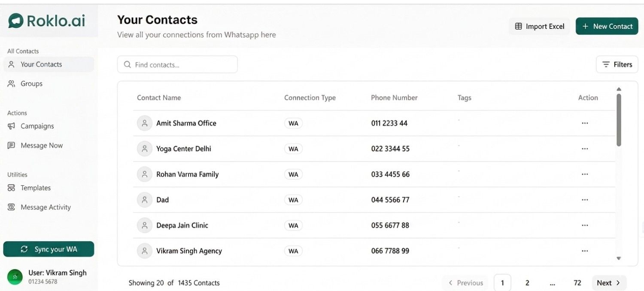This screenshot has width=644, height=291.
Task: Click the Tags column header
Action: click(x=465, y=98)
